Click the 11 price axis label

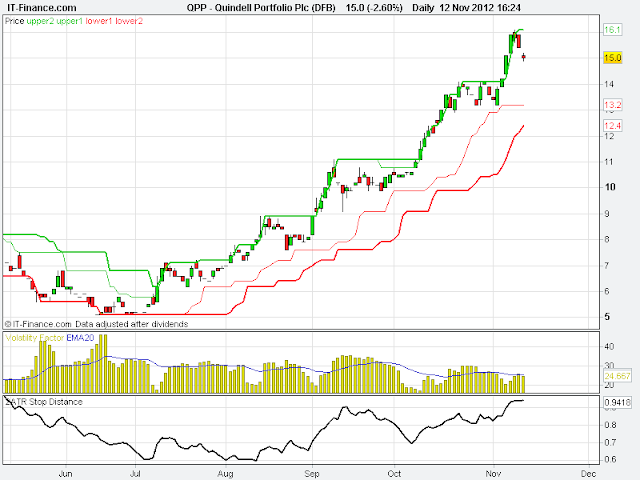pyautogui.click(x=609, y=162)
